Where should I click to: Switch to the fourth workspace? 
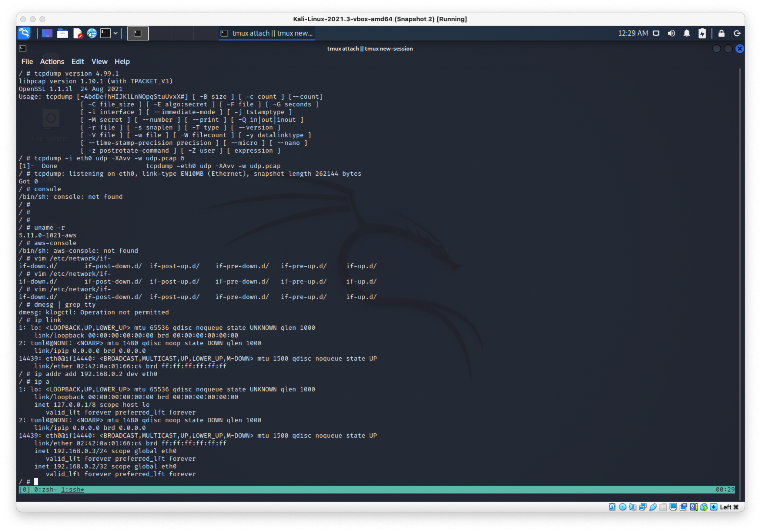(204, 33)
